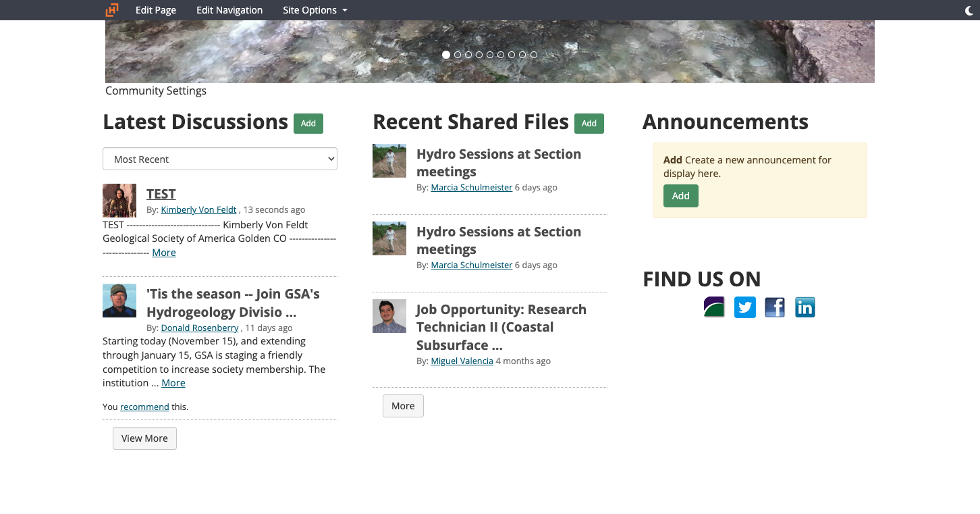Image resolution: width=980 pixels, height=514 pixels.
Task: Click the orange Higher Logic logo icon
Action: click(x=112, y=10)
